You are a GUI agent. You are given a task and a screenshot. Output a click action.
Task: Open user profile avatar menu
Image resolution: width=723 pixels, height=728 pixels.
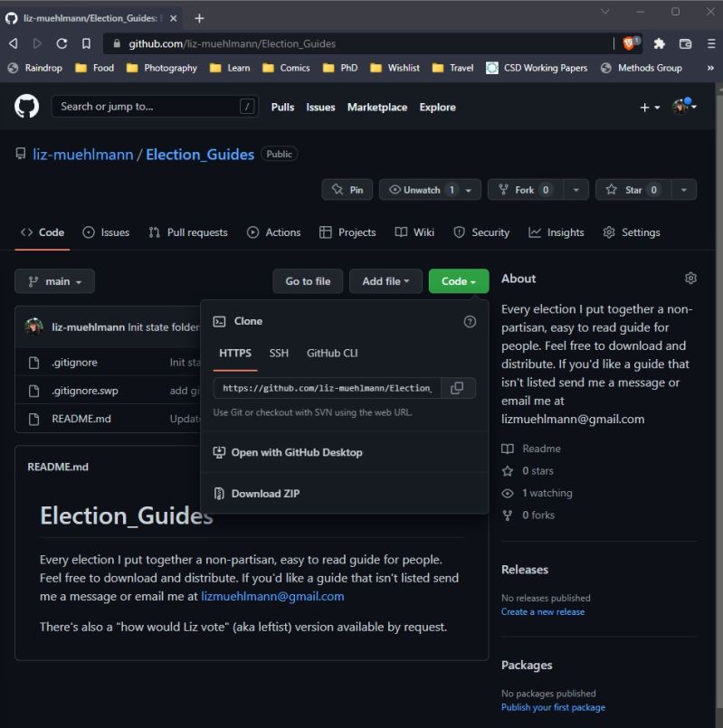coord(684,107)
